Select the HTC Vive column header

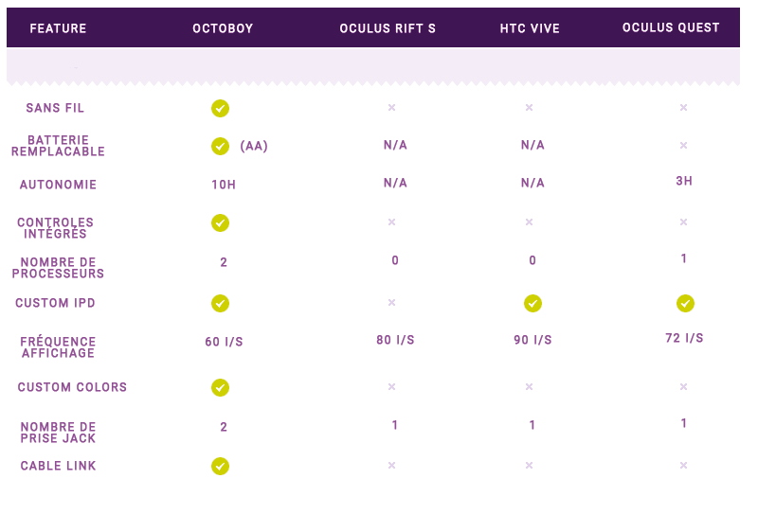pos(530,28)
